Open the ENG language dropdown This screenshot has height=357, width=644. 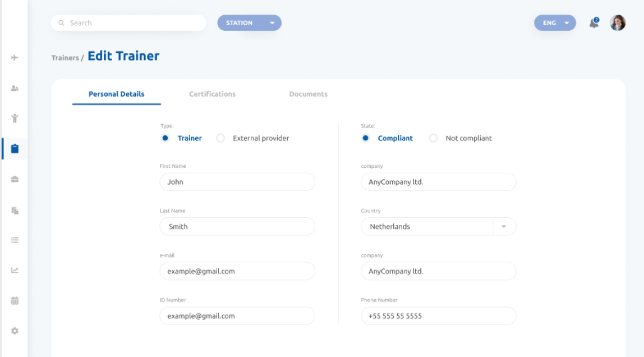tap(554, 22)
